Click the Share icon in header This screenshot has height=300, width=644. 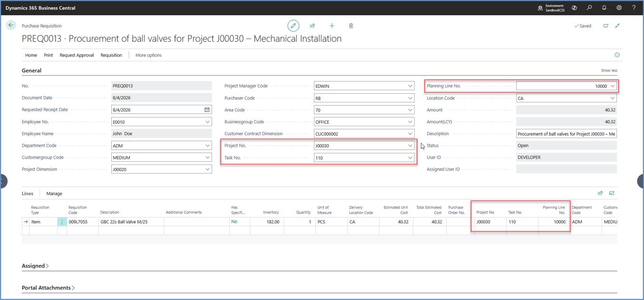(312, 26)
